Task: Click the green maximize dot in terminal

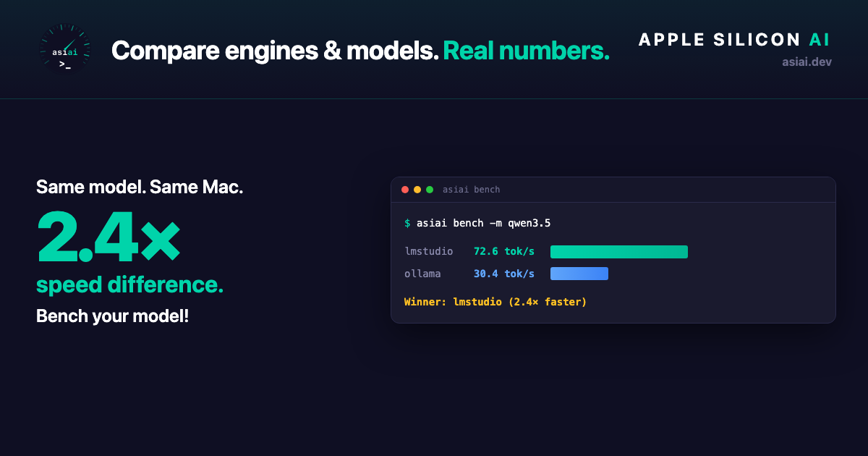Action: pyautogui.click(x=430, y=190)
